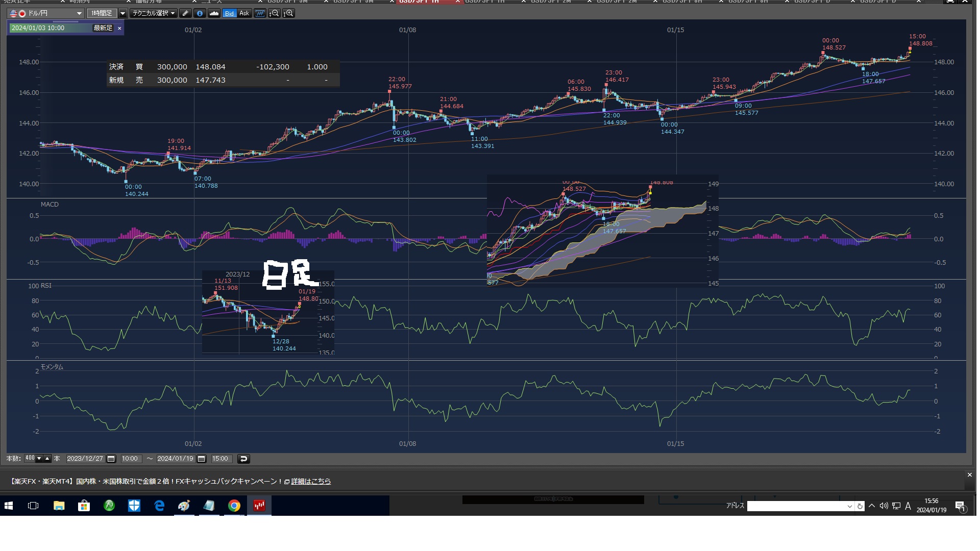Click the vertical zoom-out magnifier icon
The height and width of the screenshot is (551, 980).
tap(274, 13)
